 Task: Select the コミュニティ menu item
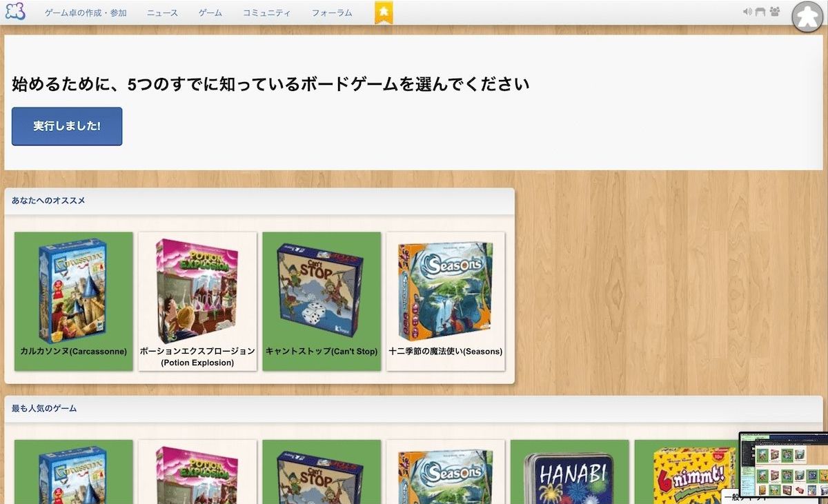pos(267,12)
